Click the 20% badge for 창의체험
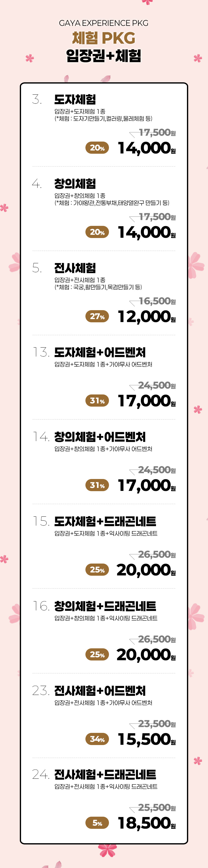Screen dimensions: 208x868 pos(97,232)
